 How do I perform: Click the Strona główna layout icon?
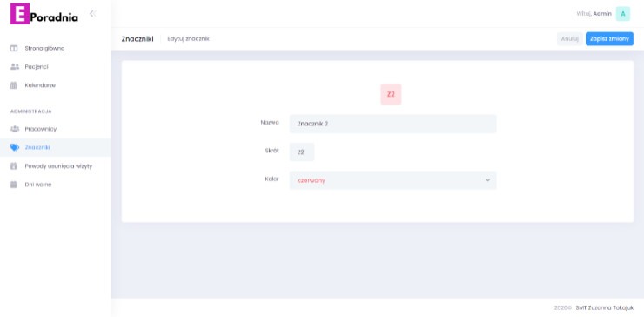[x=14, y=49]
